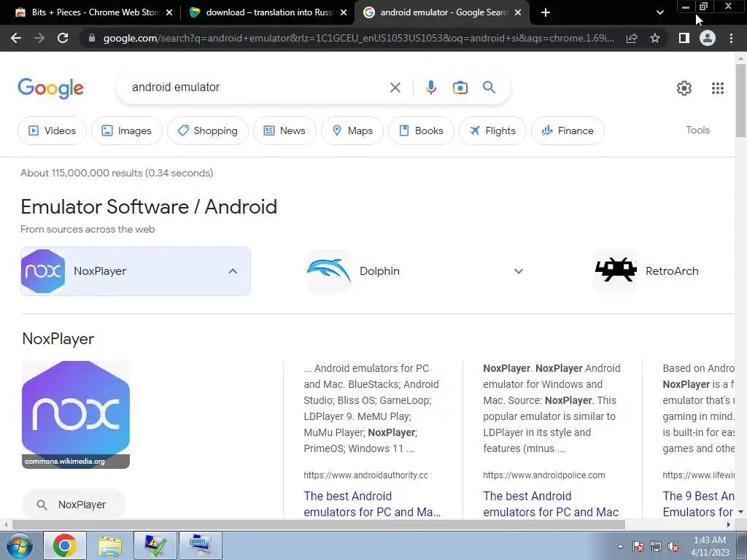The height and width of the screenshot is (560, 747).
Task: Open the Chrome profile avatar
Action: click(708, 38)
